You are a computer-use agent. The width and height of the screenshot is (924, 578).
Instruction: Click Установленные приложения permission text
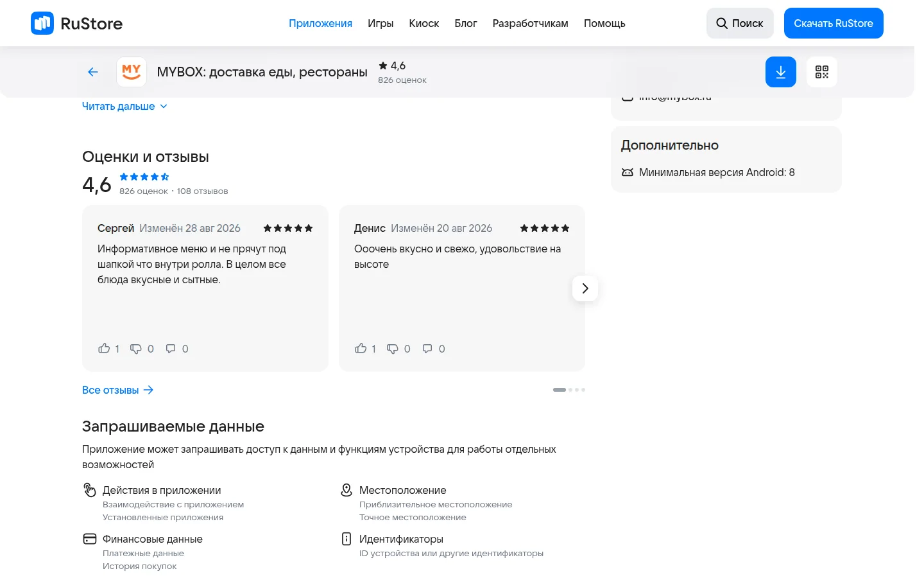pyautogui.click(x=163, y=517)
